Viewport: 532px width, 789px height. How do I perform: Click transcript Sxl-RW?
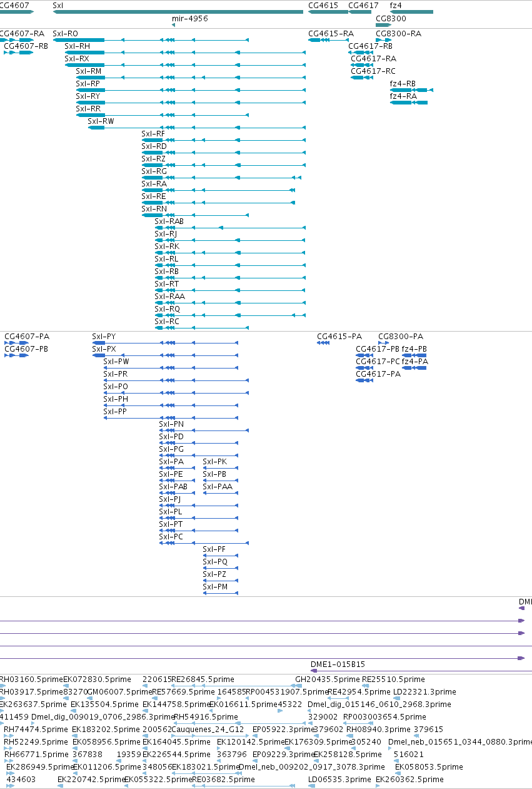click(101, 121)
